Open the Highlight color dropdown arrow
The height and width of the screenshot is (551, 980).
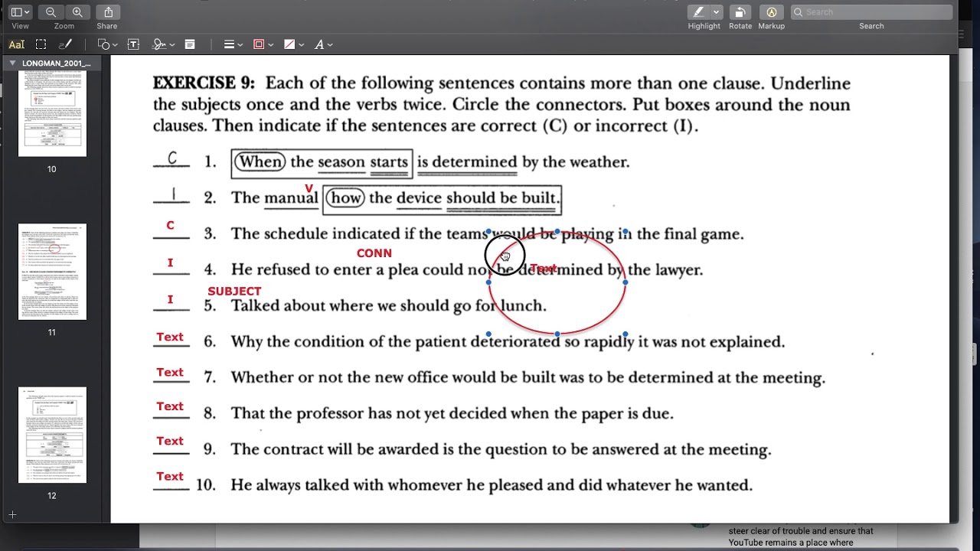(717, 12)
